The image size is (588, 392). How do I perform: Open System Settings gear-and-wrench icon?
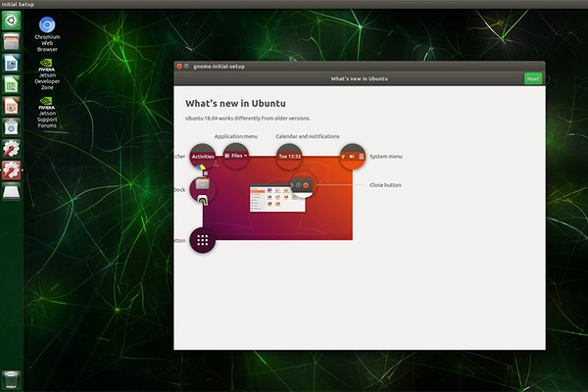[x=12, y=148]
